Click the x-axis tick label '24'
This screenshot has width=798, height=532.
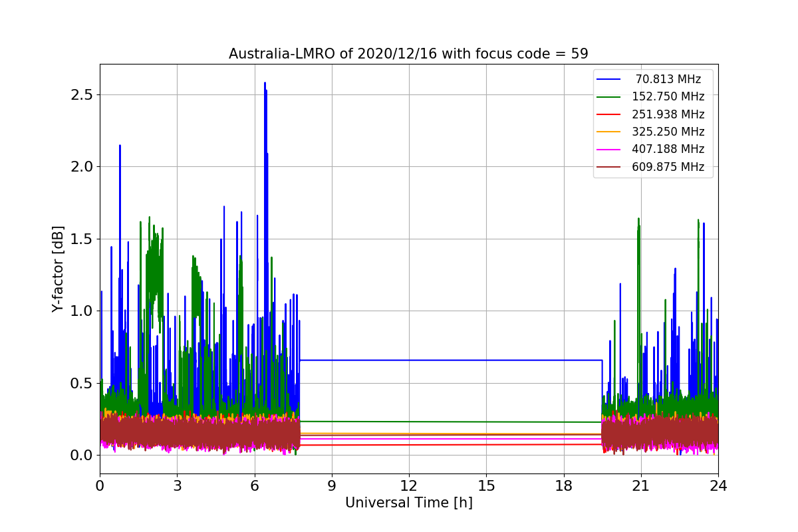point(718,485)
